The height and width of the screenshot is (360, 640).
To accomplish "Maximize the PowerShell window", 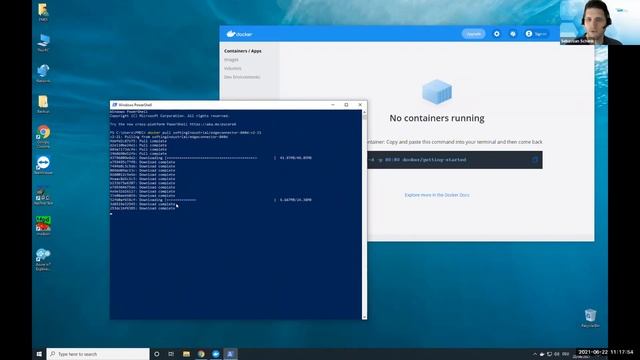I will click(x=346, y=105).
